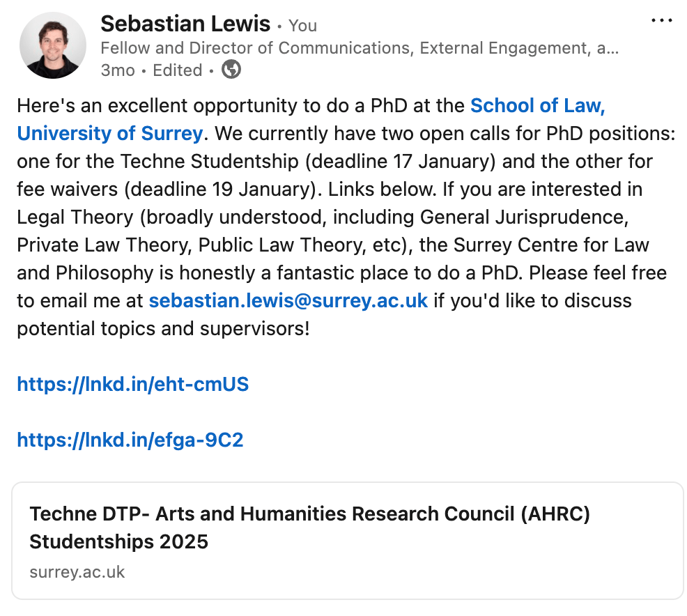Click "potential topics and supervisors!" text
Image resolution: width=687 pixels, height=616 pixels.
pos(163,328)
